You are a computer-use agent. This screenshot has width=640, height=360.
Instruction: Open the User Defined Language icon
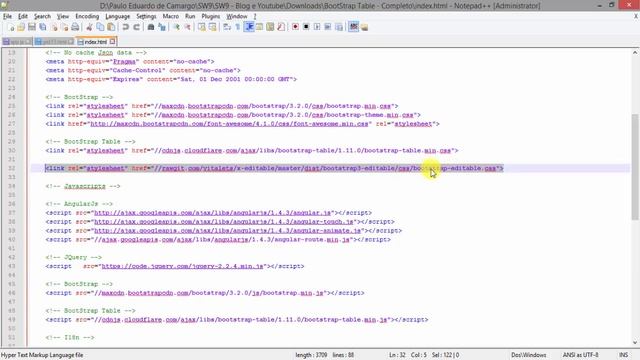259,27
